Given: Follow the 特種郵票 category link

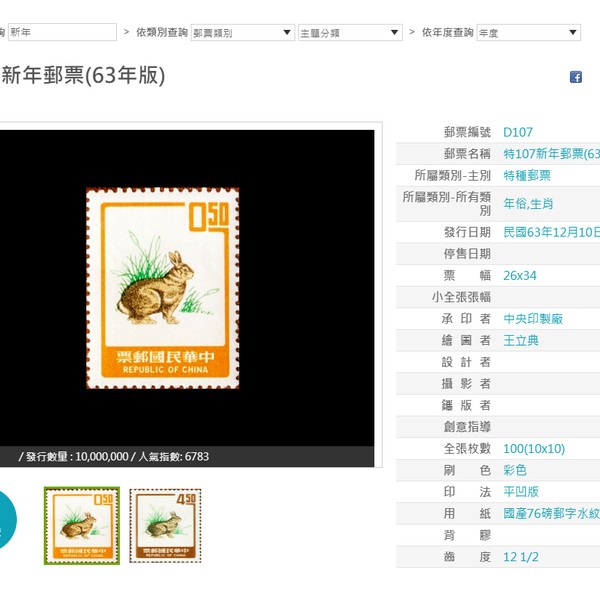Looking at the screenshot, I should [x=527, y=176].
